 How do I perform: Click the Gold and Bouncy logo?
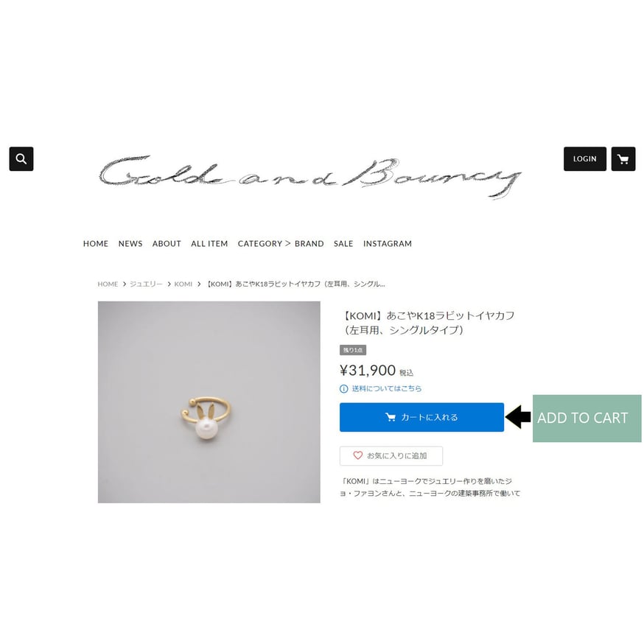point(310,178)
